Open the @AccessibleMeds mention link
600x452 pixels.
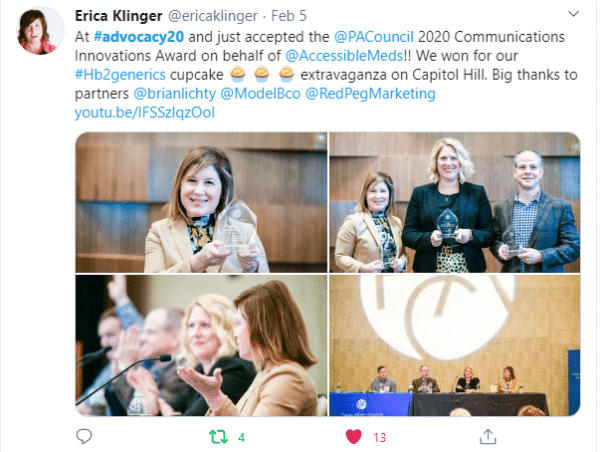coord(344,56)
